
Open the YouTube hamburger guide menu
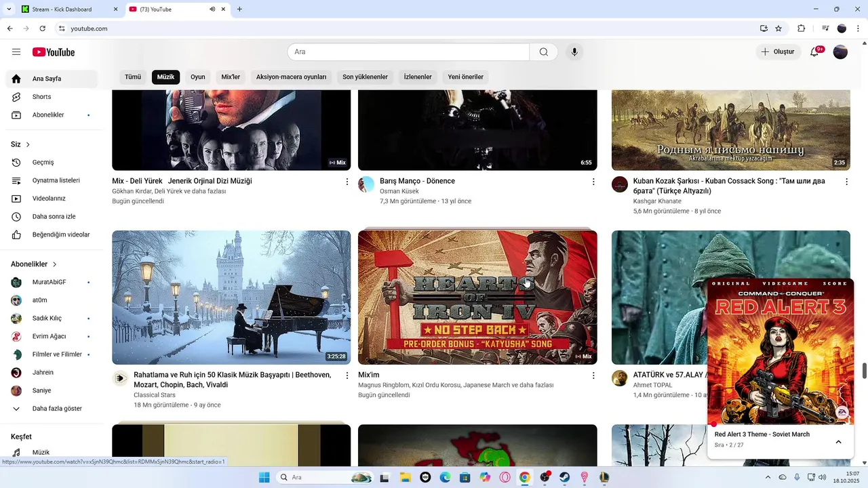pos(16,52)
